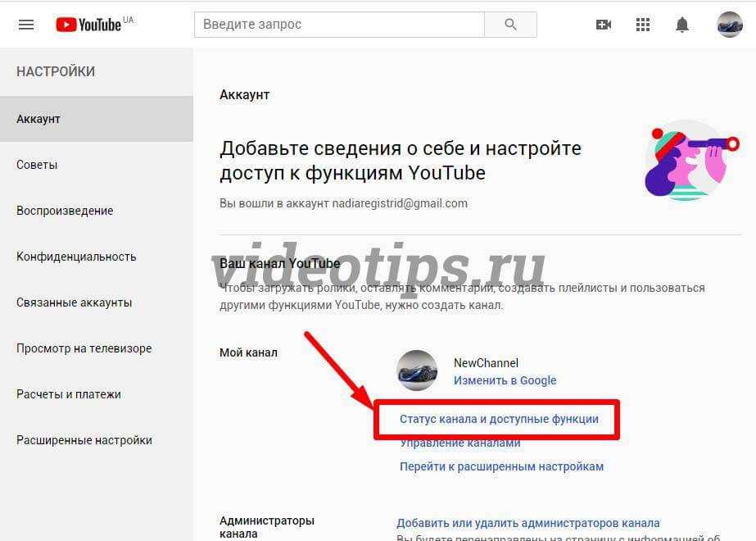756x541 pixels.
Task: Click the NewChannel car avatar
Action: [417, 371]
